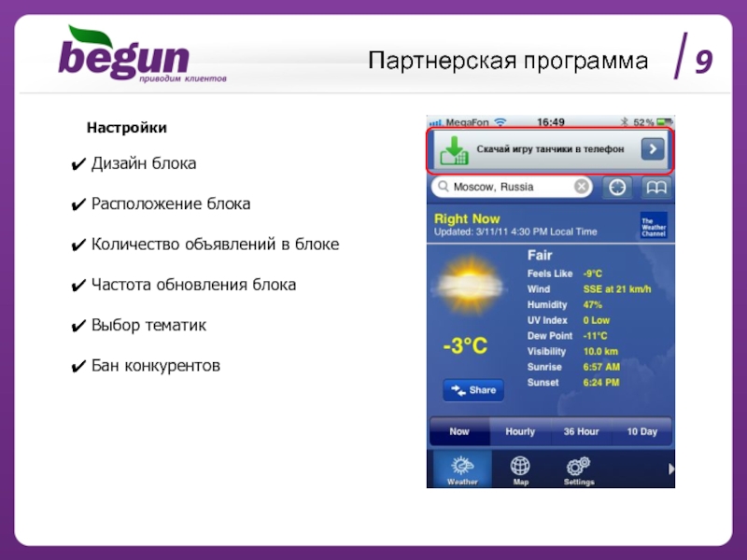The width and height of the screenshot is (747, 560).
Task: Click the 'Right Now' heading
Action: coord(467,219)
